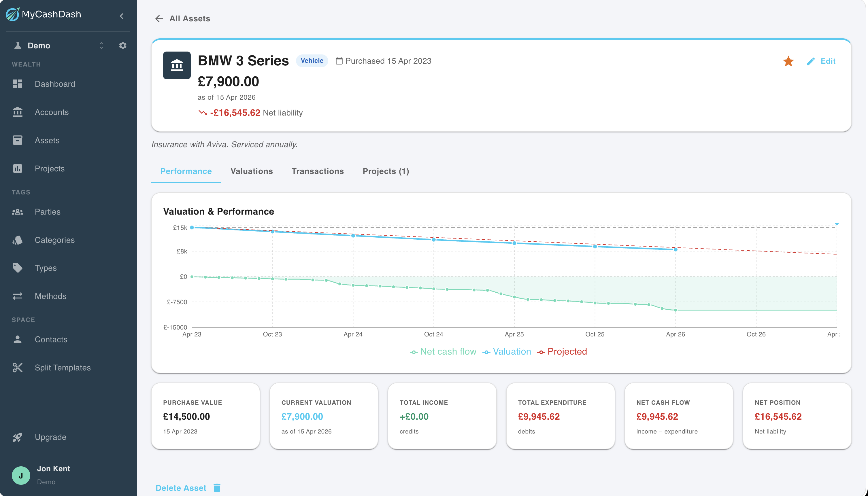Click the Net Position £16,545.62 value

pos(778,416)
